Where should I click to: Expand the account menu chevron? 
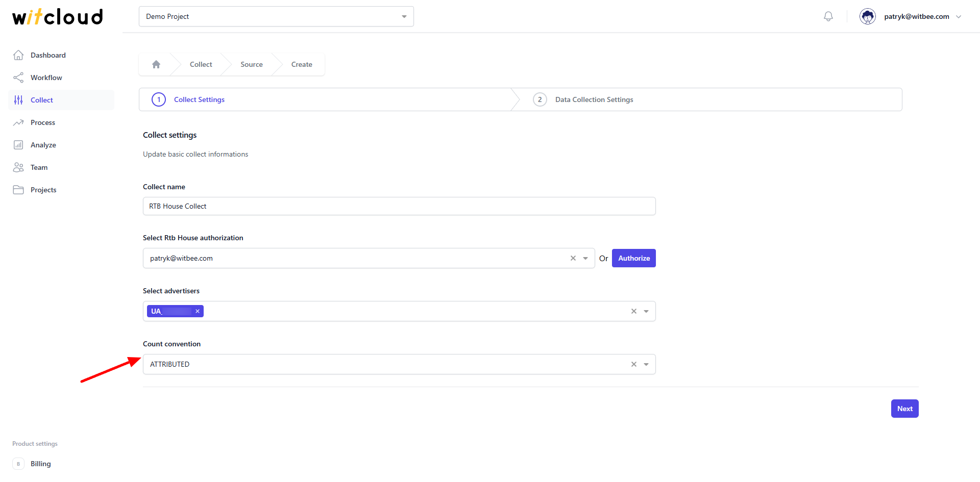959,17
